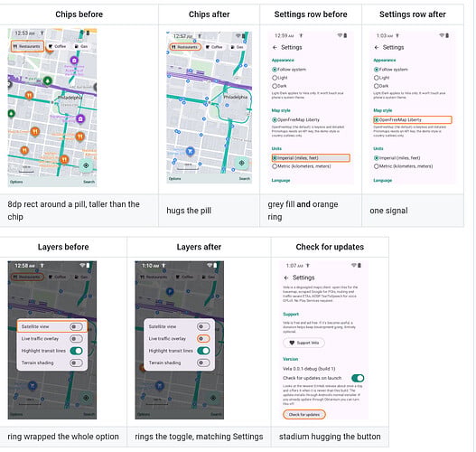Toggle Satellite view in Layers before screenshot
Image resolution: width=476 pixels, height=452 pixels.
click(76, 326)
